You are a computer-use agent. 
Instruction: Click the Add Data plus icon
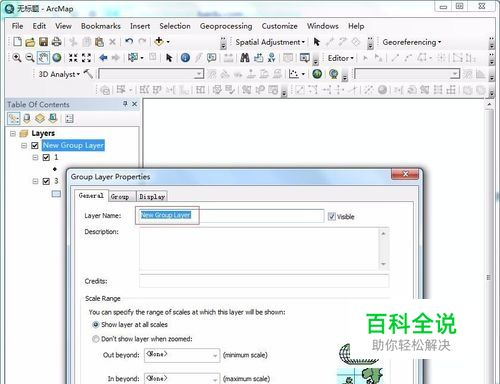pyautogui.click(x=159, y=41)
